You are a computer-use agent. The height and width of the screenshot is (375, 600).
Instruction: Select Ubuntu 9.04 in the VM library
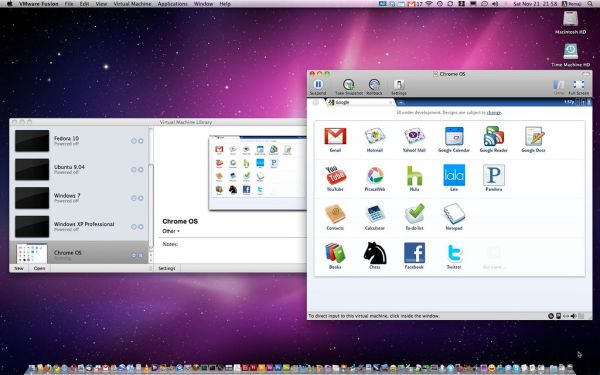click(x=79, y=169)
